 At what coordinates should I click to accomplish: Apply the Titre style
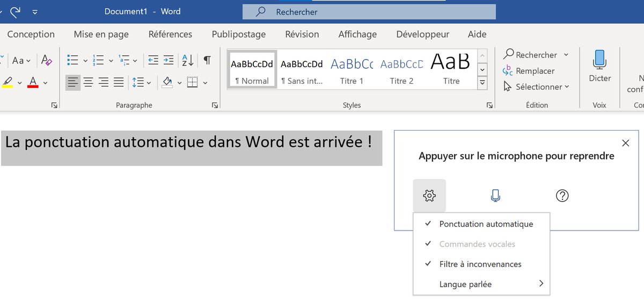point(451,70)
